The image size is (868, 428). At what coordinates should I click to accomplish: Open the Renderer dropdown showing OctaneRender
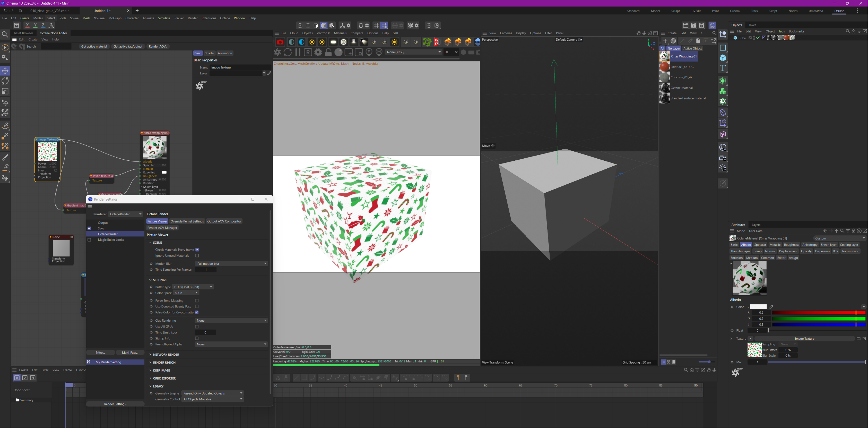tap(126, 214)
